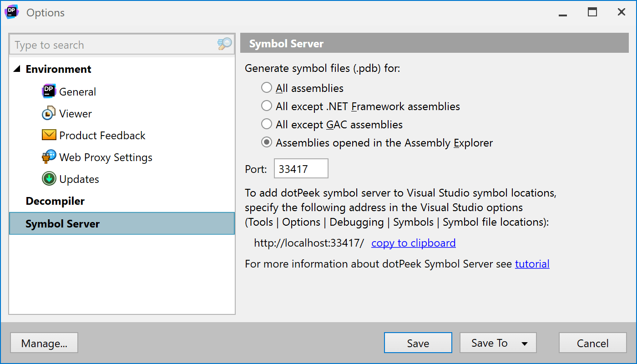Collapse the Environment tree node
637x364 pixels.
tap(17, 69)
